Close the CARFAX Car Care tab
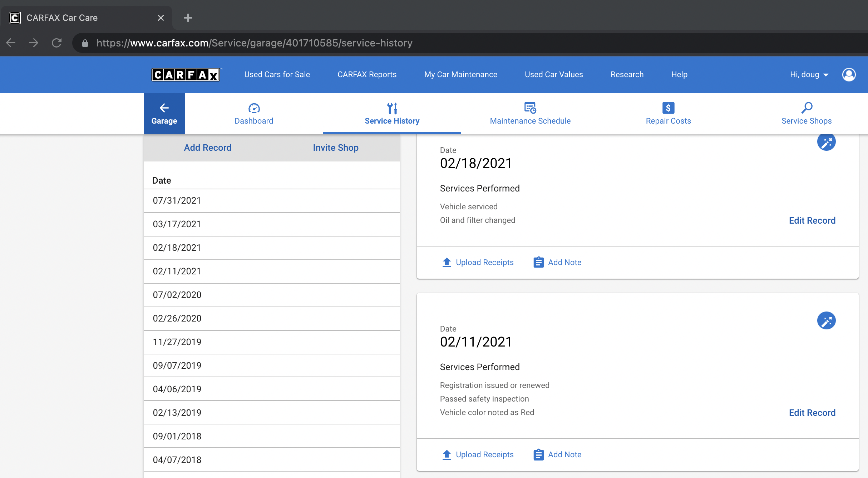Viewport: 868px width, 478px height. (x=161, y=18)
